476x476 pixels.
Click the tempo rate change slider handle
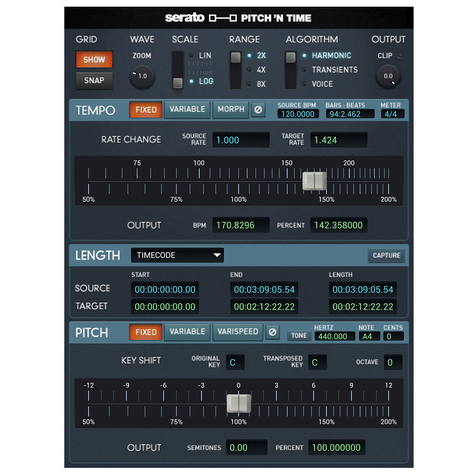click(x=314, y=181)
